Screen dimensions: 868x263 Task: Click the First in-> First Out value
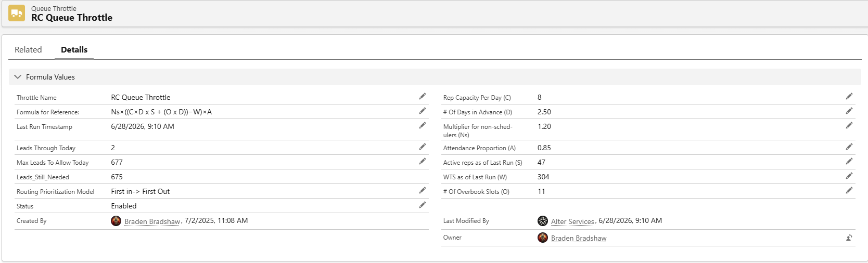[140, 191]
